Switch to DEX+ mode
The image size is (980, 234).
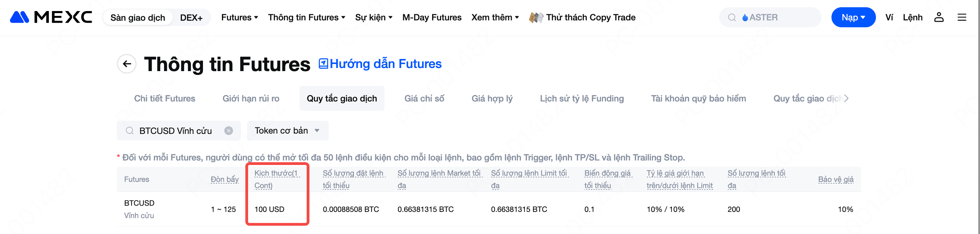pos(191,18)
